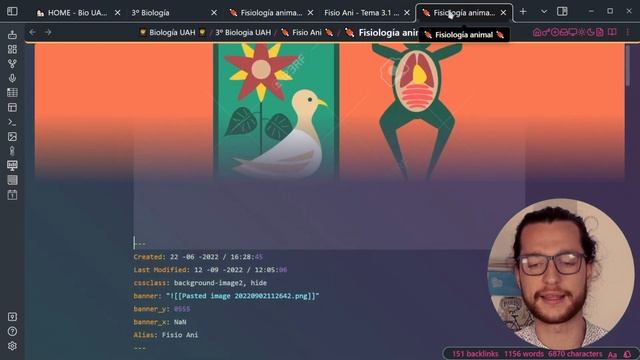Show the 151 backlinks in status bar
The width and height of the screenshot is (640, 360).
(x=475, y=354)
